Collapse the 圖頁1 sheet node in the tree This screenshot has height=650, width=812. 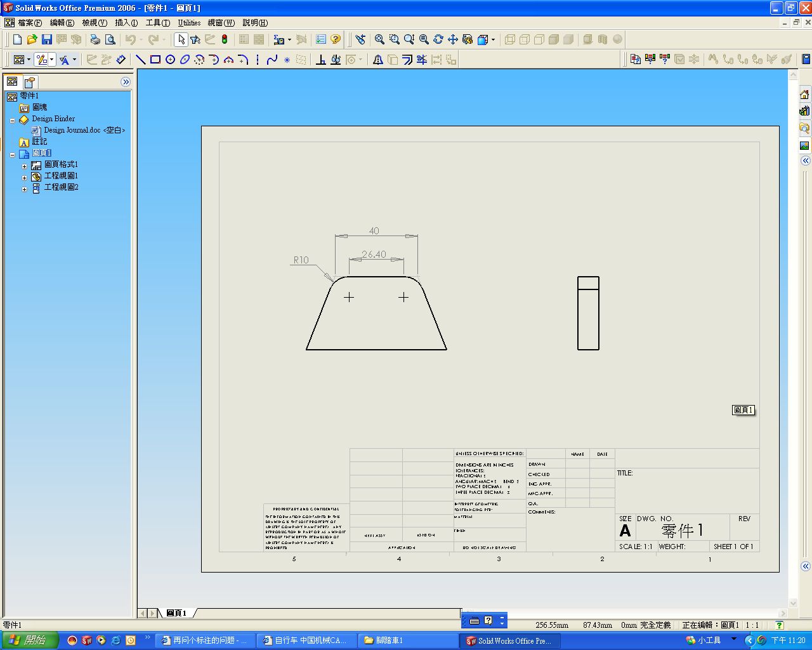pyautogui.click(x=12, y=154)
